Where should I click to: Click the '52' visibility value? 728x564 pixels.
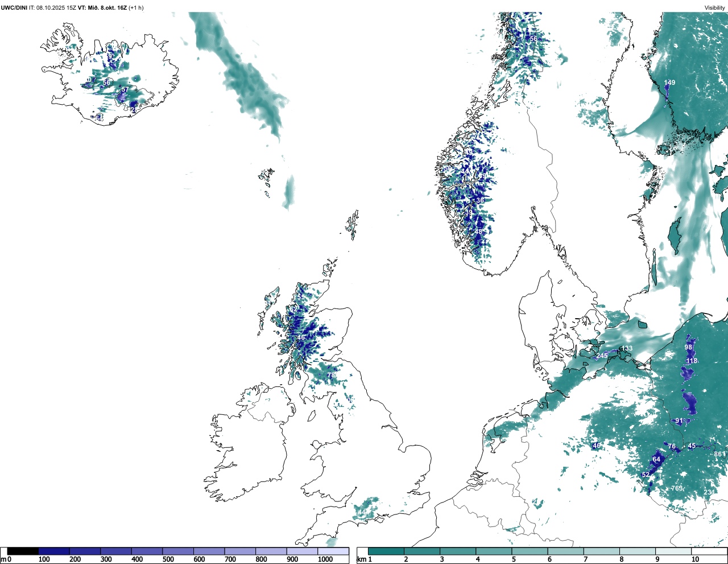click(x=646, y=475)
